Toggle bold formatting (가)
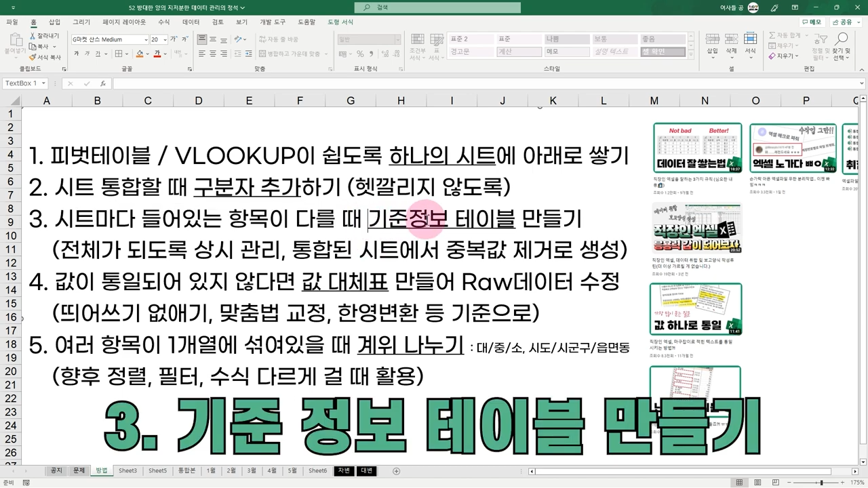Image resolution: width=868 pixels, height=488 pixels. point(78,53)
